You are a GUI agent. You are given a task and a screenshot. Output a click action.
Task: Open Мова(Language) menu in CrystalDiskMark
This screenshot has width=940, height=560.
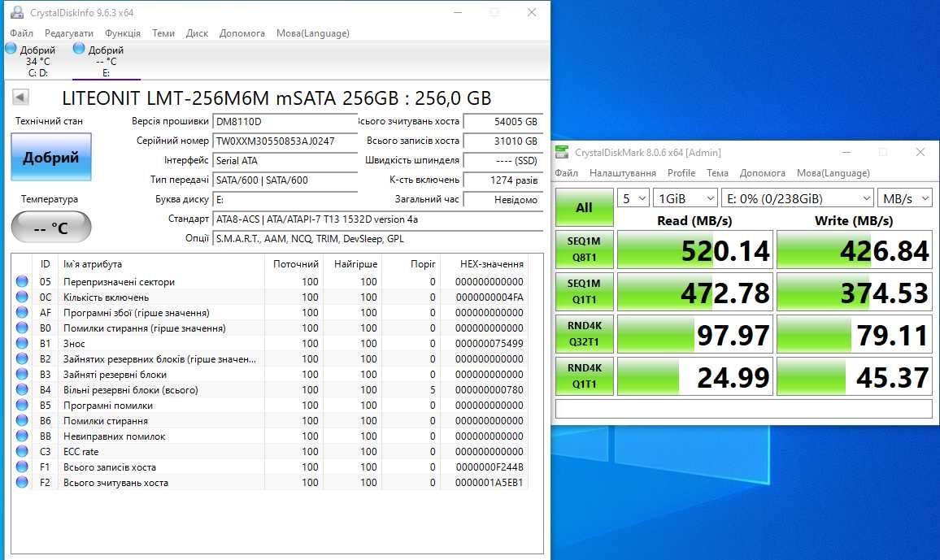833,173
